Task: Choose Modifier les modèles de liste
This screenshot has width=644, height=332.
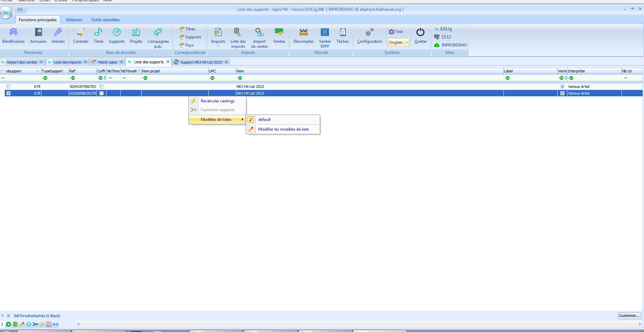Action: 283,129
